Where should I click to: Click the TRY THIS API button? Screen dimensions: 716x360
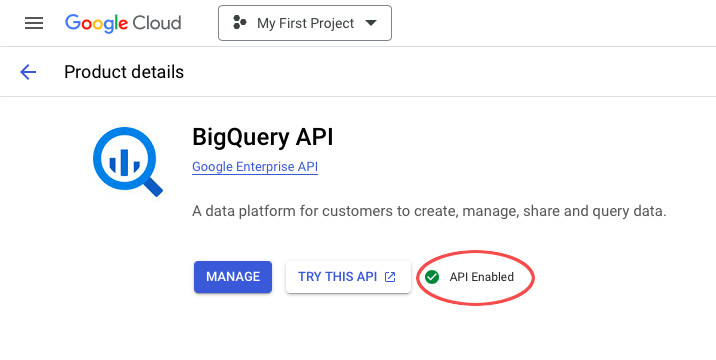click(x=348, y=277)
